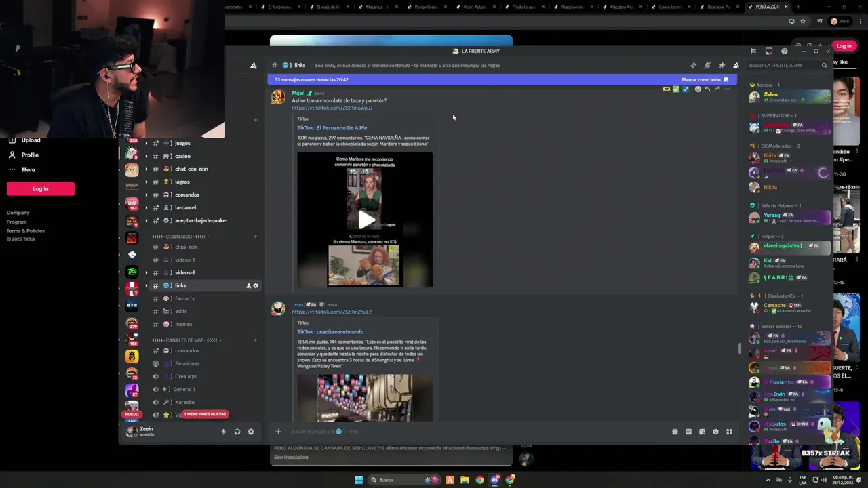
Task: React with blue checkmark emoji on Mijail message
Action: click(686, 89)
